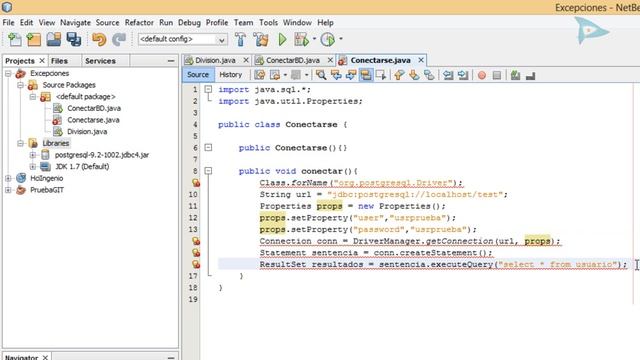
Task: Click error marker on line 9
Action: pyautogui.click(x=196, y=183)
